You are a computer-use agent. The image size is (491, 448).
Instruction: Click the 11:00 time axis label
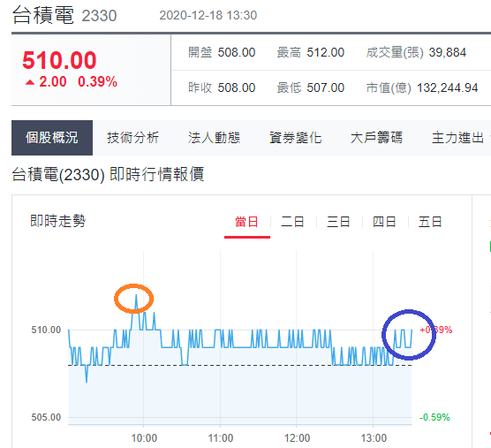[221, 438]
